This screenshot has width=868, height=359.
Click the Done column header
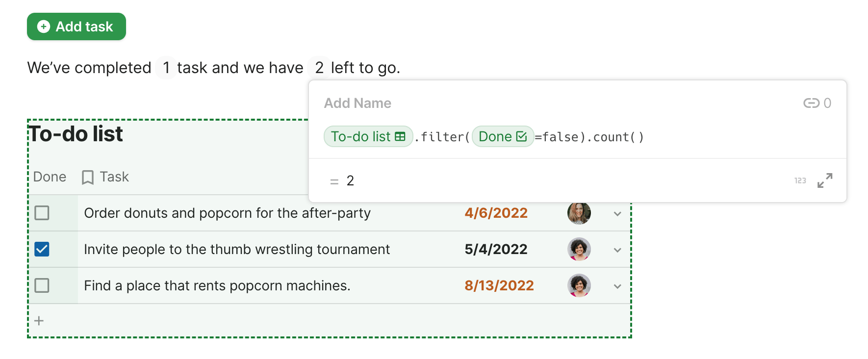click(50, 177)
